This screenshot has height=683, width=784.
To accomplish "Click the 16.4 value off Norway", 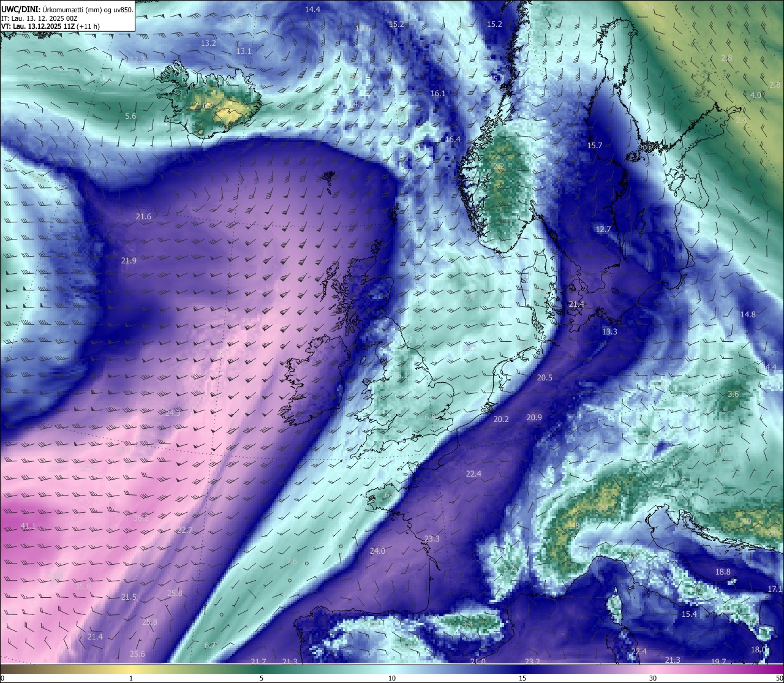I will click(453, 140).
